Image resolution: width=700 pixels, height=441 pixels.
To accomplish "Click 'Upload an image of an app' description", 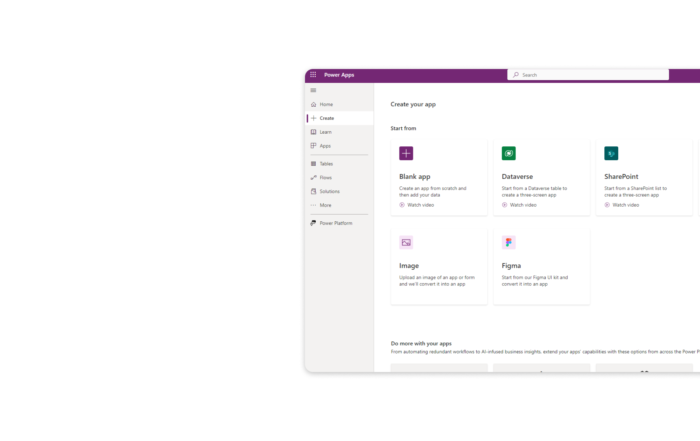I will coord(437,280).
